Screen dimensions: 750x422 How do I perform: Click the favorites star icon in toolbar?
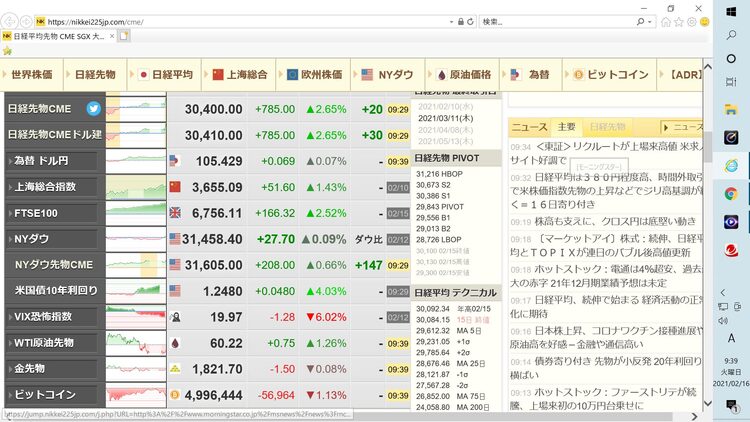pyautogui.click(x=679, y=22)
